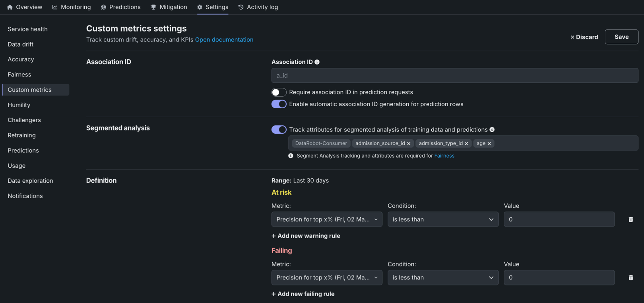Remove the admission_source_id attribute tag
Viewport: 644px width, 303px height.
pos(409,144)
